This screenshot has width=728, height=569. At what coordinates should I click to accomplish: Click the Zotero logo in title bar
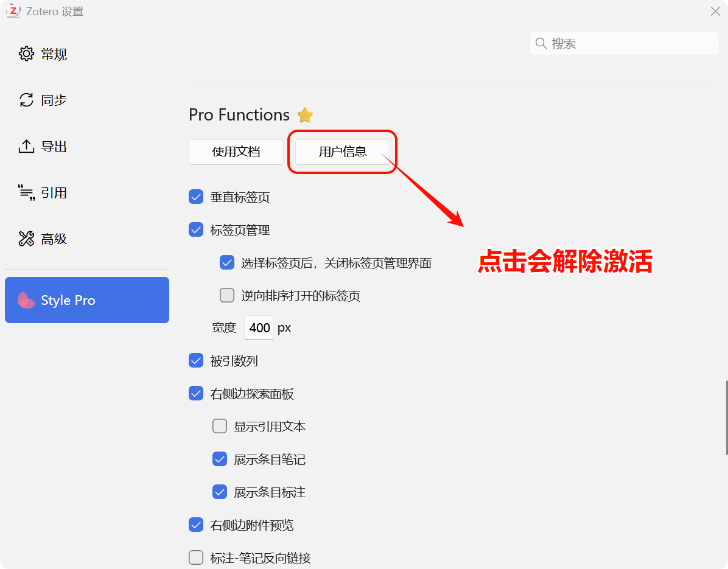pos(13,11)
